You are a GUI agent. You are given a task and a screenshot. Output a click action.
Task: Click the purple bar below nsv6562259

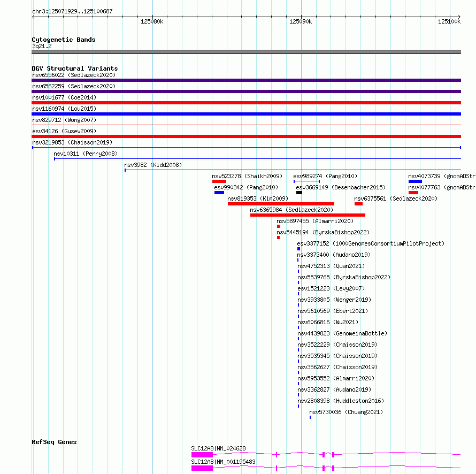point(246,91)
